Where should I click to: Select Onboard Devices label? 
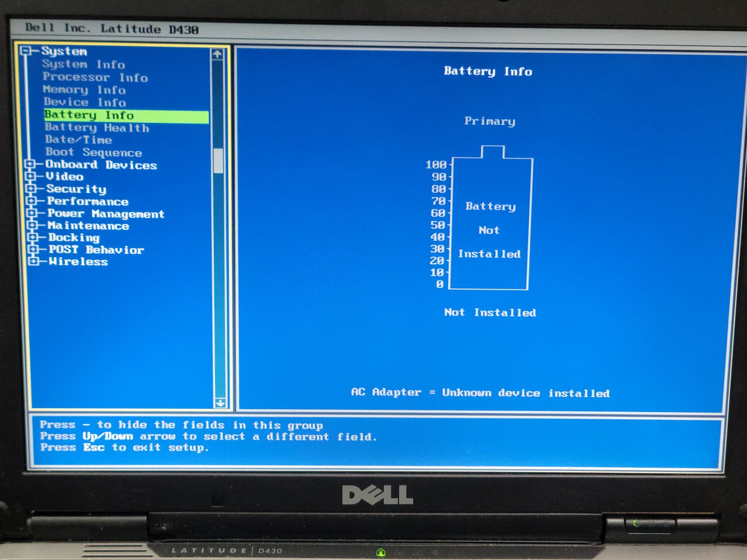(x=101, y=165)
